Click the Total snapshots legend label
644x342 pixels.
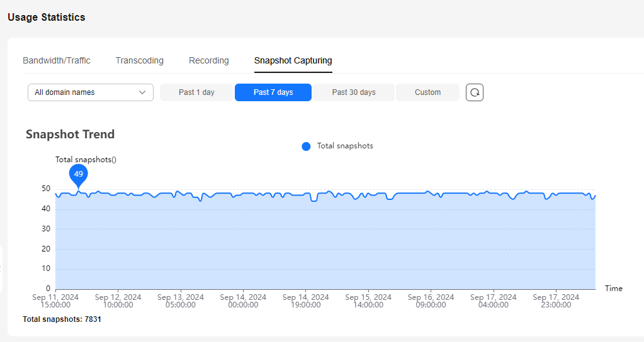(345, 146)
